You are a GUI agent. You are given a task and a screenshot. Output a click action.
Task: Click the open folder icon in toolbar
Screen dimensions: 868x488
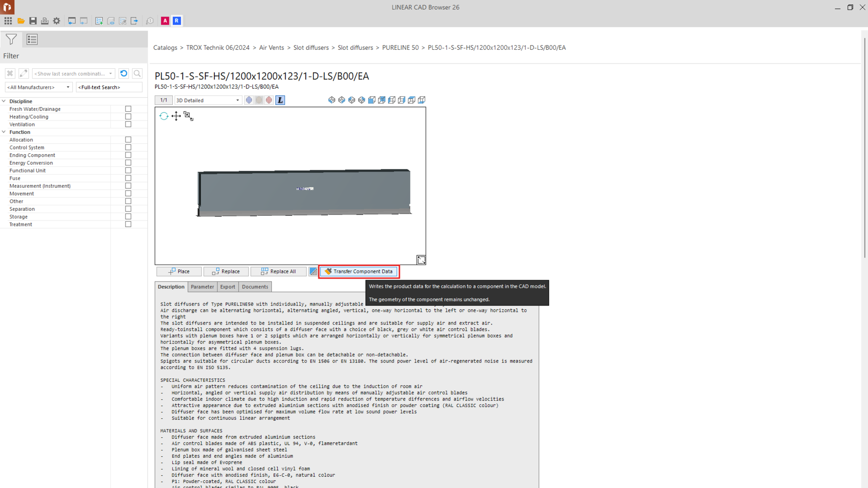coord(21,21)
